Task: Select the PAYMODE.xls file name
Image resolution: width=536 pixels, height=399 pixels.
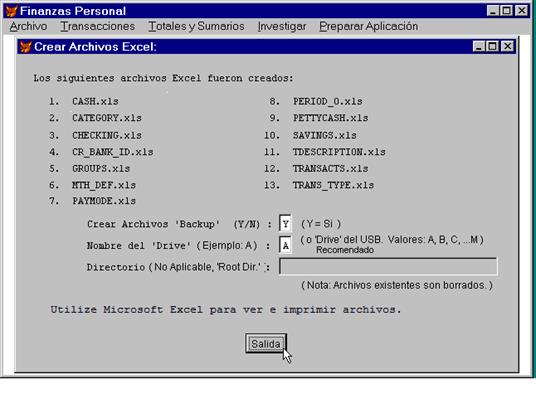Action: 104,201
